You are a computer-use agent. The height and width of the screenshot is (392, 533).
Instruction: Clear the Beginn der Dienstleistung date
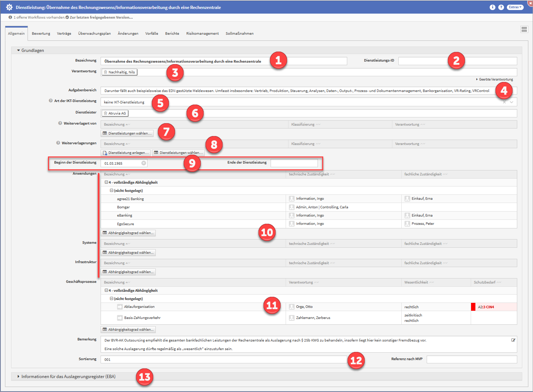tap(144, 163)
